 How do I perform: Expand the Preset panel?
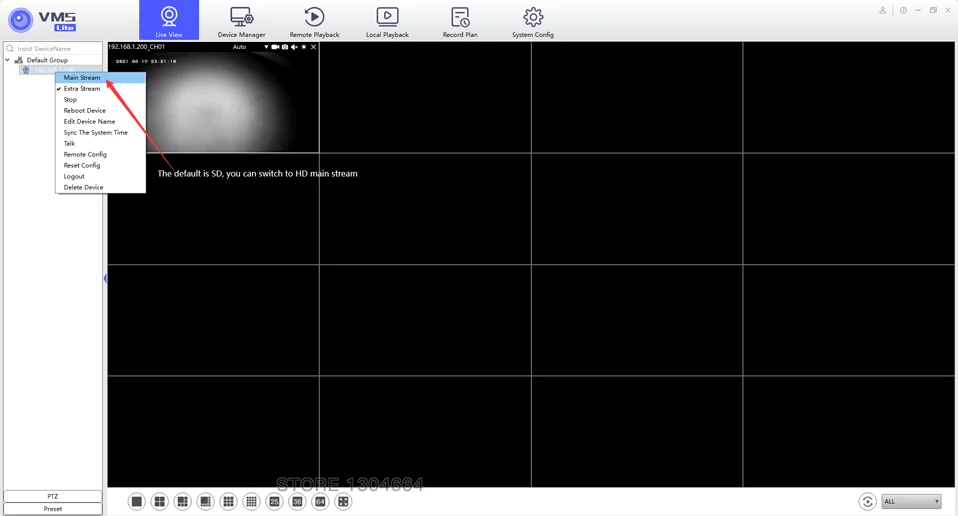coord(53,509)
